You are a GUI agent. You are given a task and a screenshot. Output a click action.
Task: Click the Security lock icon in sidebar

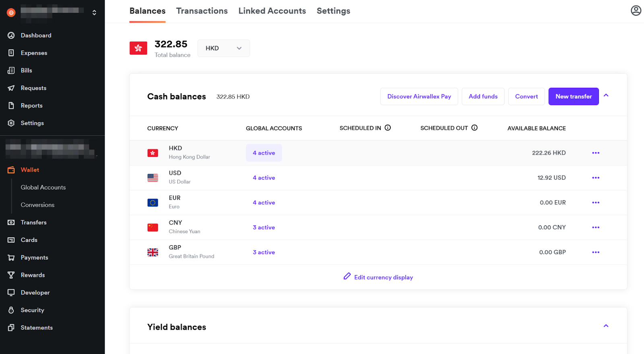pyautogui.click(x=11, y=310)
